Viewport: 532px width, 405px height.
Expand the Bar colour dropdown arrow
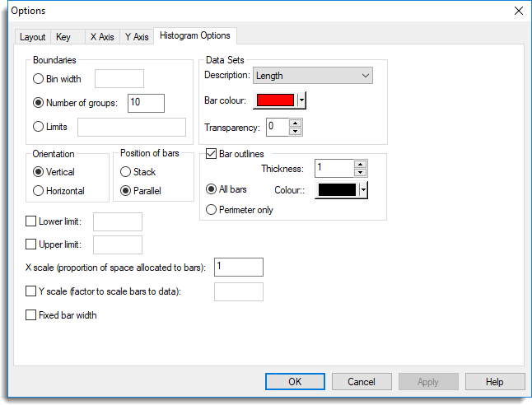(301, 100)
